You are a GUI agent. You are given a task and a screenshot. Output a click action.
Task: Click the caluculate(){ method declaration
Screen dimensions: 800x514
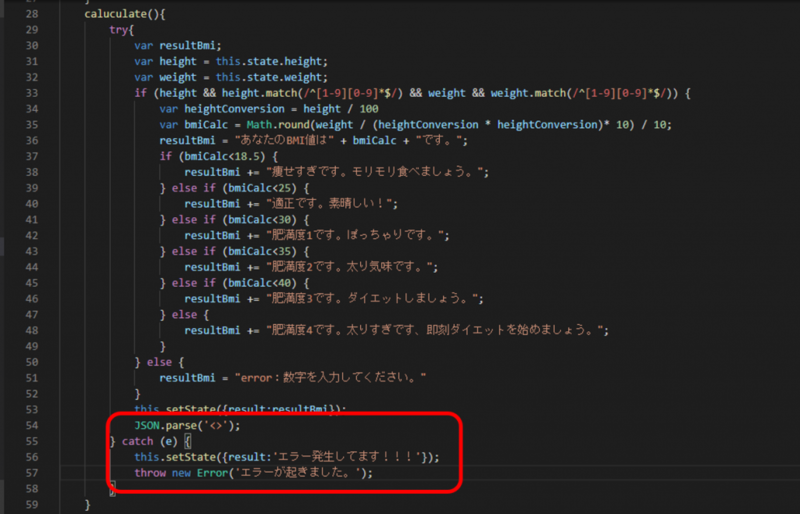pyautogui.click(x=124, y=14)
